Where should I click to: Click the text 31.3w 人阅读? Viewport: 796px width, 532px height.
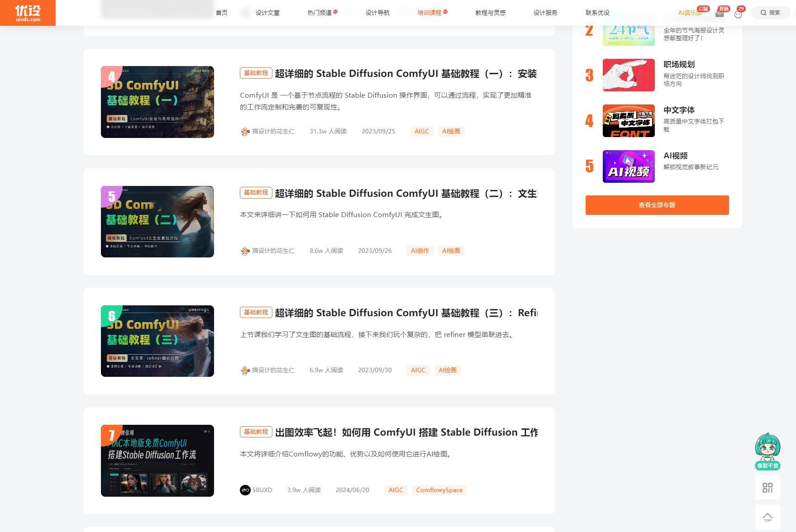coord(328,131)
